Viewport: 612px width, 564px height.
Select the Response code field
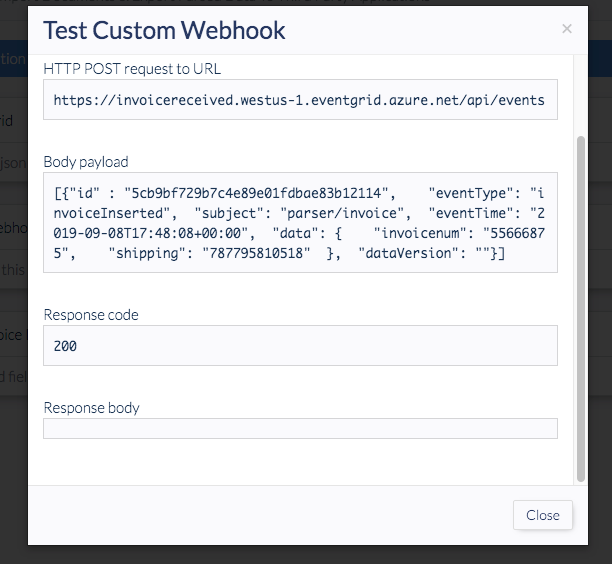click(300, 346)
